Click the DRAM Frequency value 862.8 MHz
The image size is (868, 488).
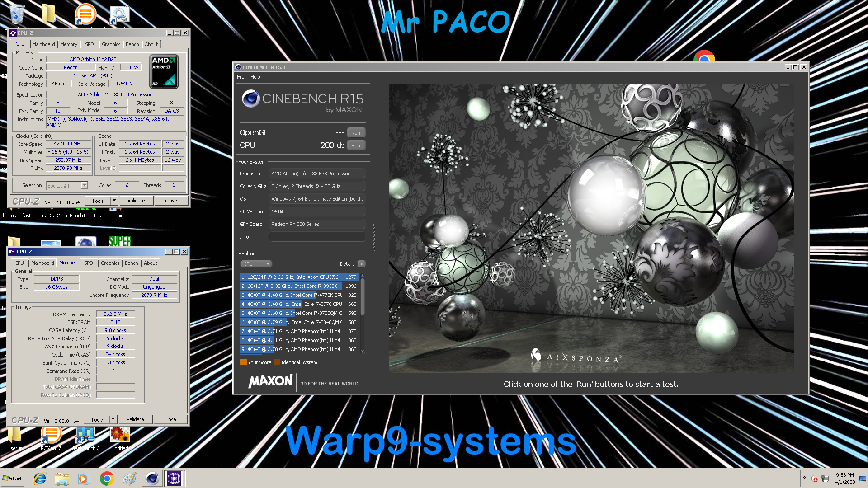pos(115,314)
